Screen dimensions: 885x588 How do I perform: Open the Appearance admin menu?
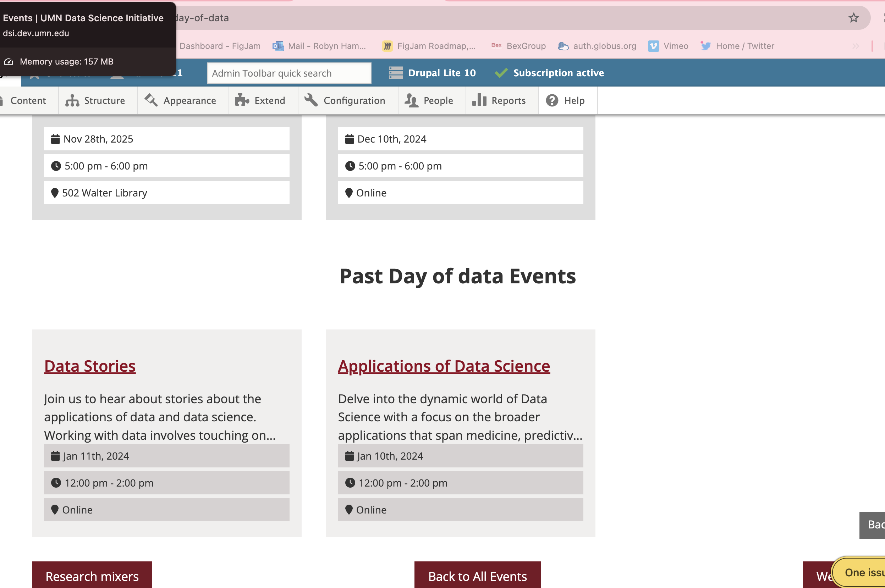pyautogui.click(x=181, y=100)
